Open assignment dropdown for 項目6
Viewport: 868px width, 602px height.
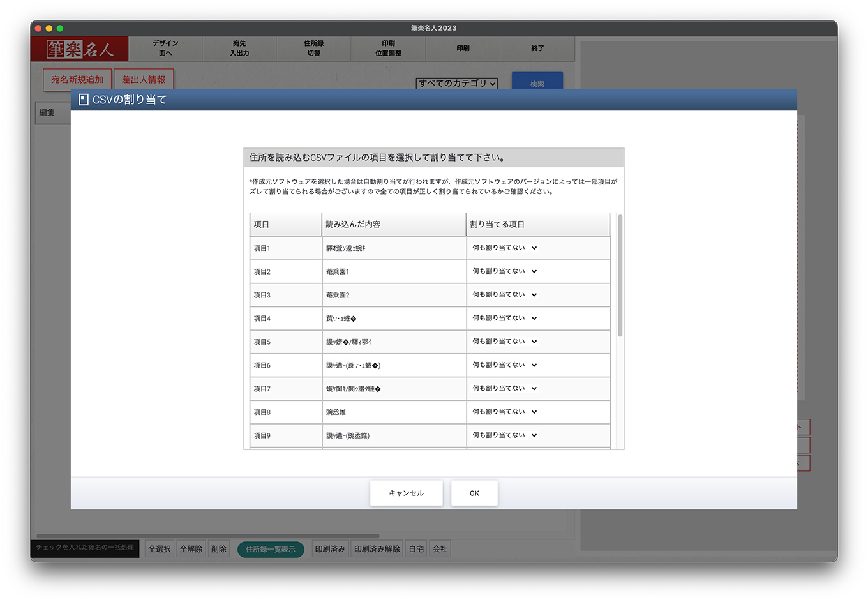[504, 365]
